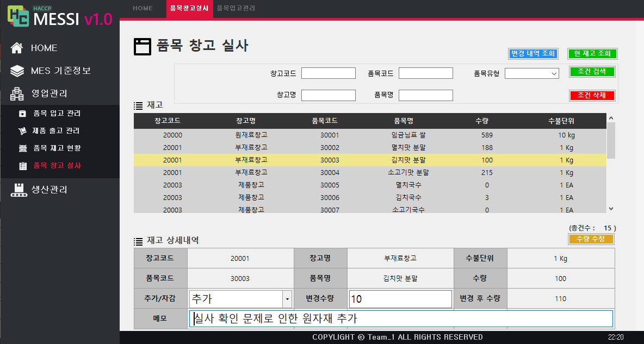Click inside the 창고코드 input field

(329, 73)
